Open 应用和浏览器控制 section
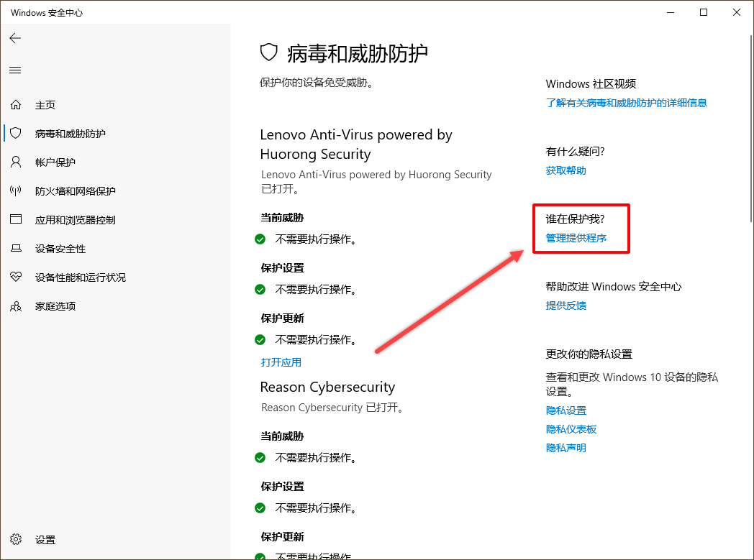 pos(76,220)
